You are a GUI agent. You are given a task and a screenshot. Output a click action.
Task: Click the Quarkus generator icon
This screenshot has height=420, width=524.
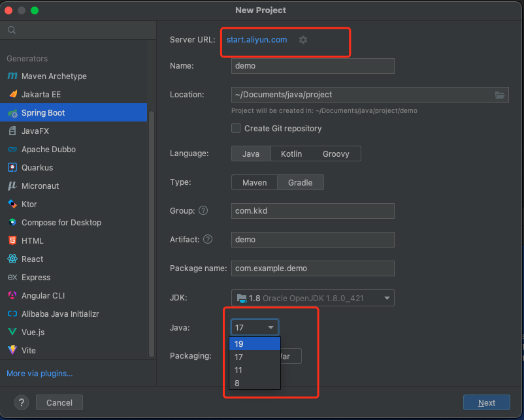(12, 167)
